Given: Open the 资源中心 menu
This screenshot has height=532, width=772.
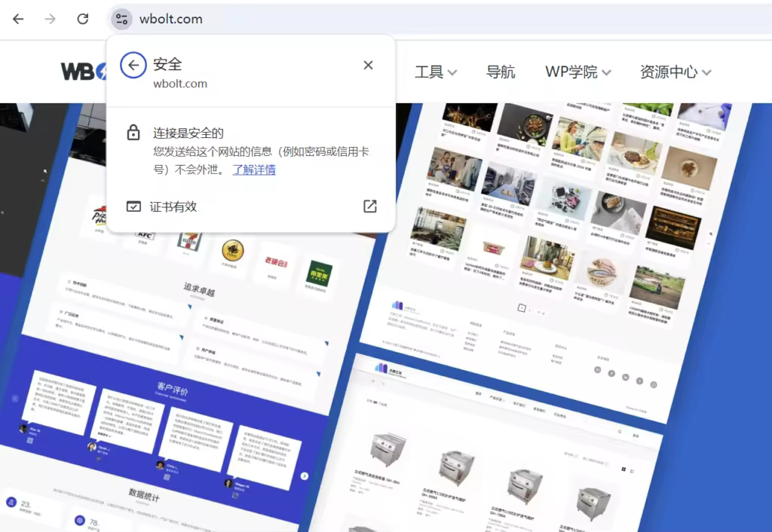Looking at the screenshot, I should [x=675, y=72].
